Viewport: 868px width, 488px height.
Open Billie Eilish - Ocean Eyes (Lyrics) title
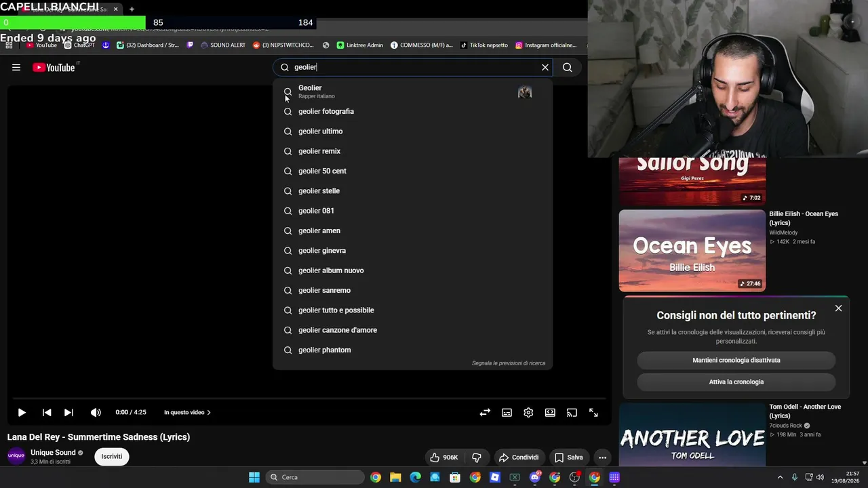tap(804, 218)
